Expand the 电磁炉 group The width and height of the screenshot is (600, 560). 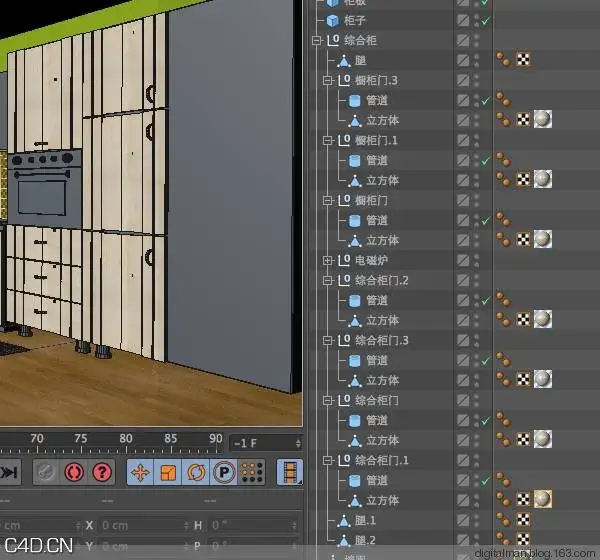coord(327,261)
